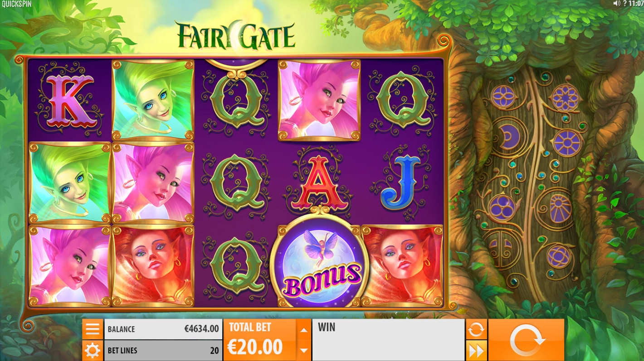This screenshot has height=361, width=644.
Task: Open the help question mark icon
Action: tap(624, 3)
